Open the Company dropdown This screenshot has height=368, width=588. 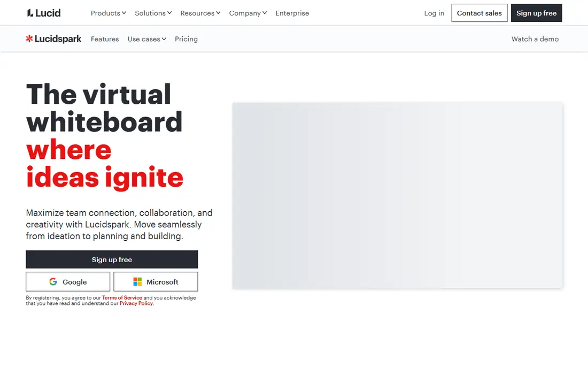pos(248,13)
